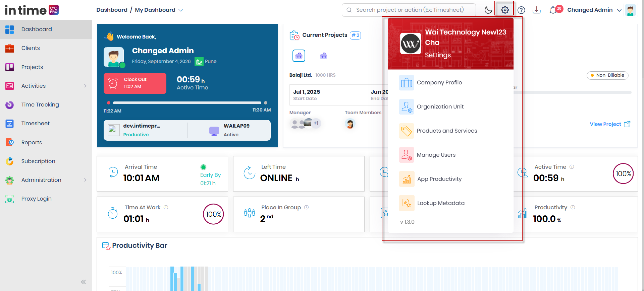Click the Current Projects #2 count badge
The height and width of the screenshot is (291, 644).
click(355, 35)
